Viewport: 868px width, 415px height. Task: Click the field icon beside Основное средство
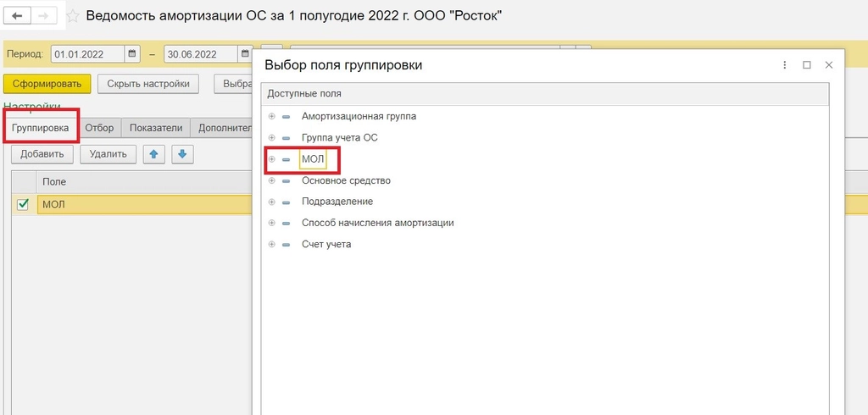click(x=286, y=180)
